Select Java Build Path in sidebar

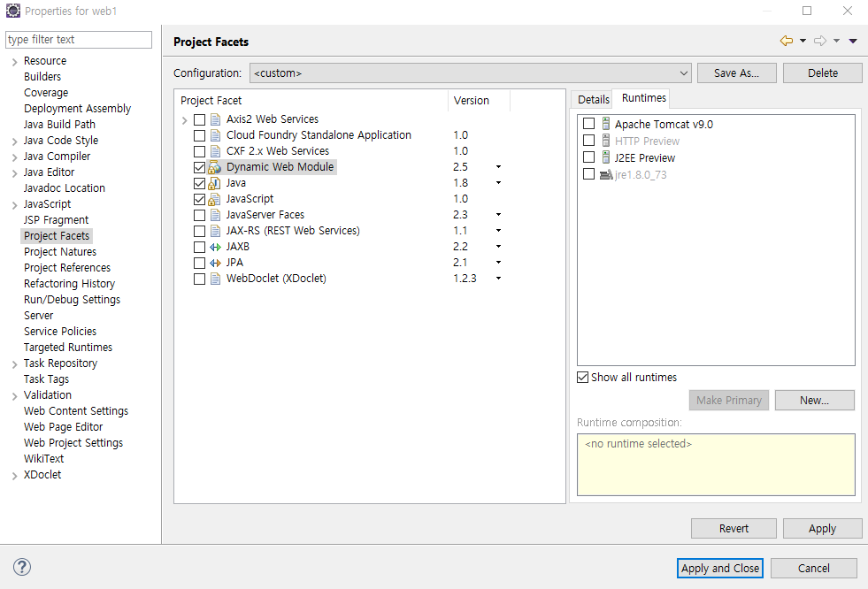[x=59, y=125]
